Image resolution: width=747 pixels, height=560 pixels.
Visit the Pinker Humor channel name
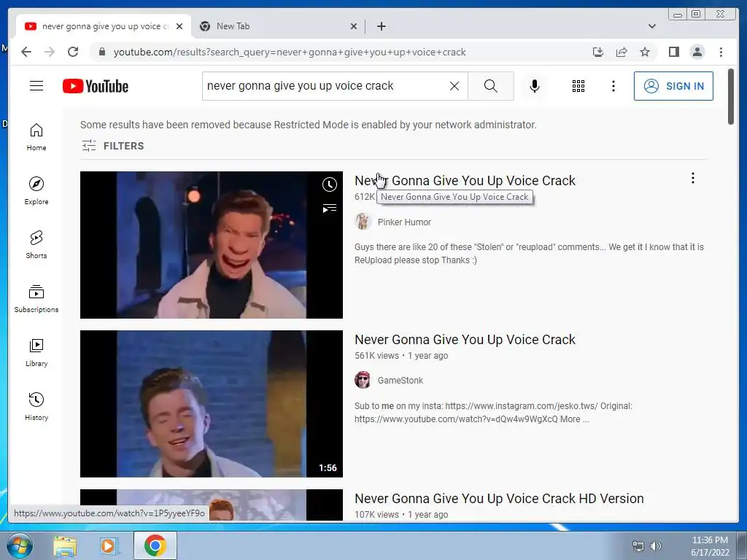pyautogui.click(x=404, y=222)
